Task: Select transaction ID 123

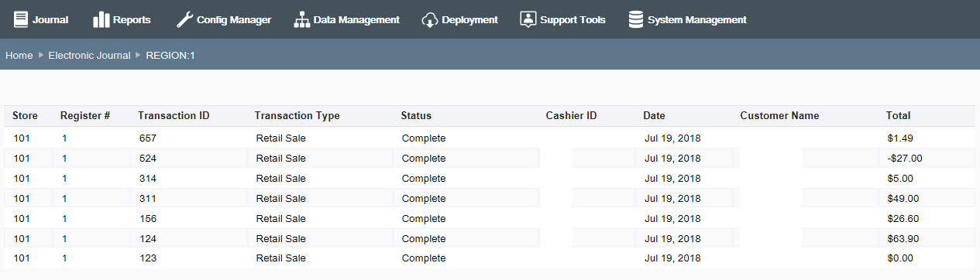Action: pos(148,258)
